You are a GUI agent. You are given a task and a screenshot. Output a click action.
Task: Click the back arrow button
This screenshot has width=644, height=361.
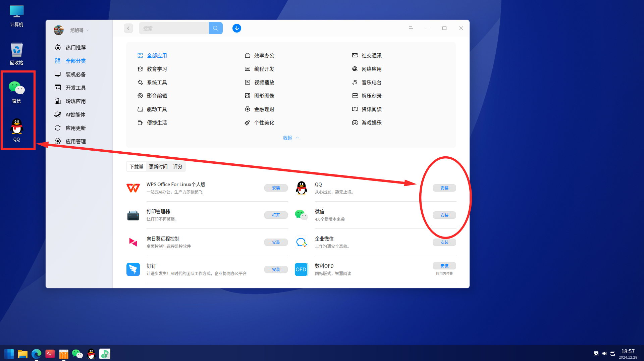[128, 28]
